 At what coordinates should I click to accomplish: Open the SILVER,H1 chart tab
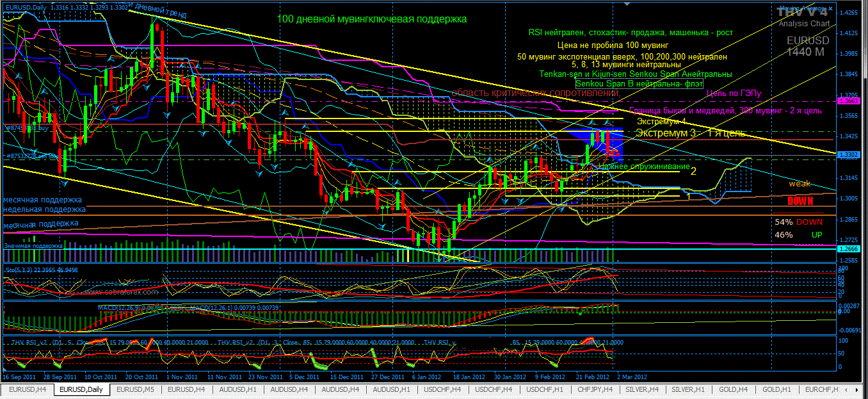(x=687, y=389)
